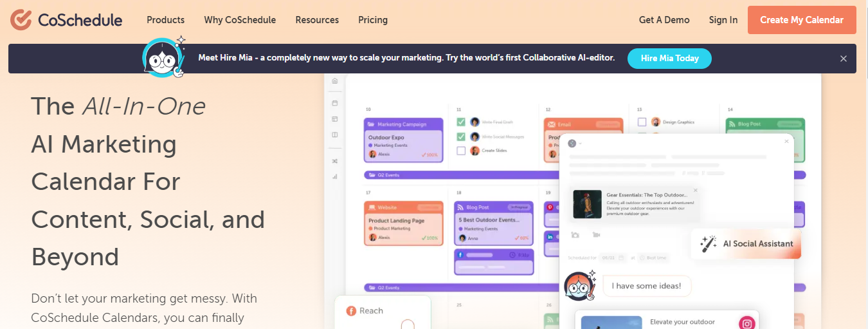Click Hire Mia Today button

click(x=669, y=58)
